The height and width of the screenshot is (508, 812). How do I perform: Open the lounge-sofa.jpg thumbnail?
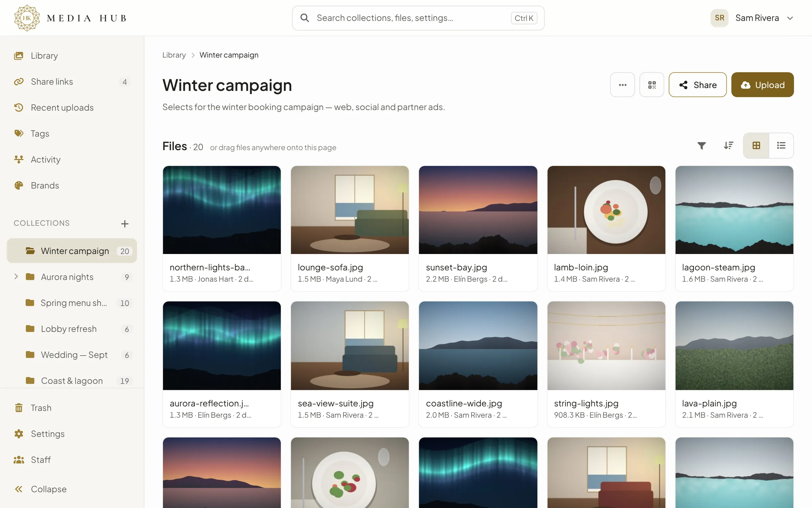(350, 210)
